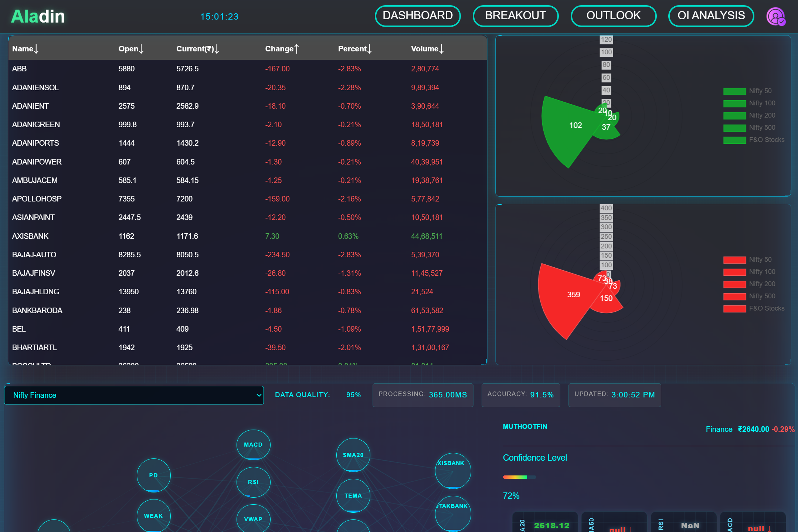798x532 pixels.
Task: Select the ADANIENT row
Action: (248, 106)
